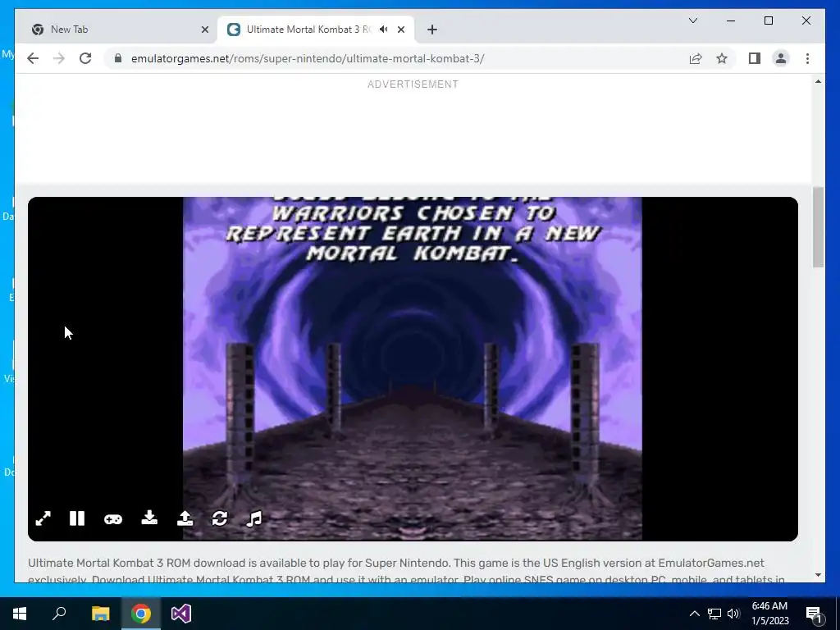Open Windows taskbar search
This screenshot has height=630, width=840.
[x=59, y=614]
